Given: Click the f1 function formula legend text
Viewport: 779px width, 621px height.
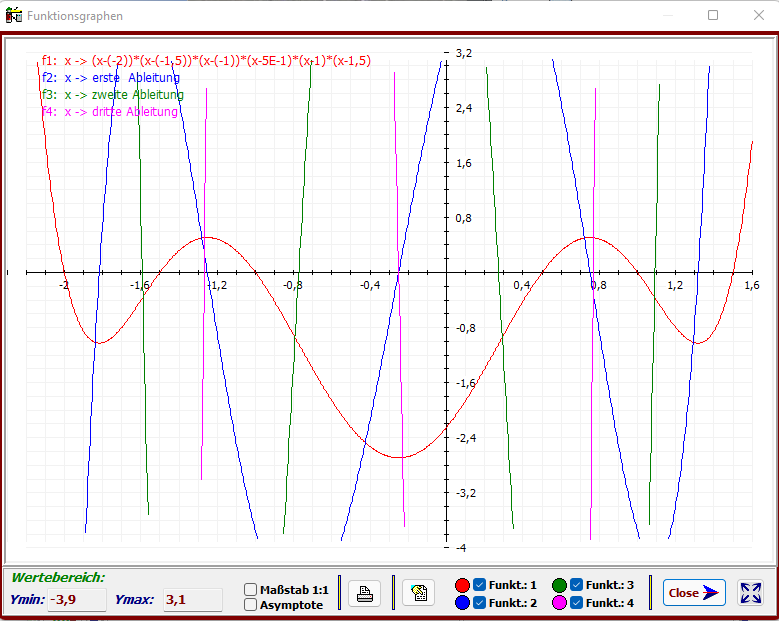Looking at the screenshot, I should (206, 61).
